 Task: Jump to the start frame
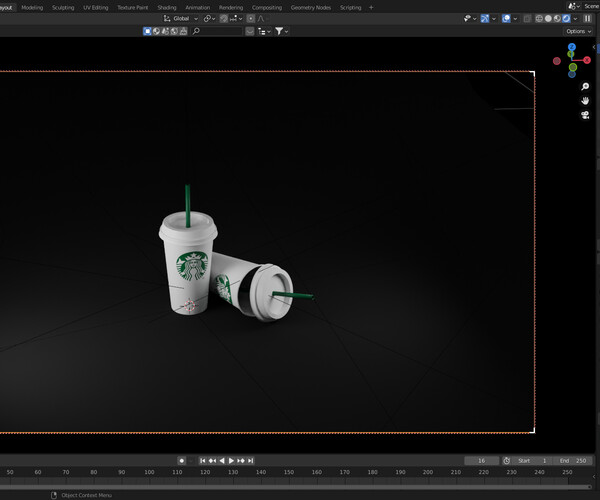tap(203, 461)
